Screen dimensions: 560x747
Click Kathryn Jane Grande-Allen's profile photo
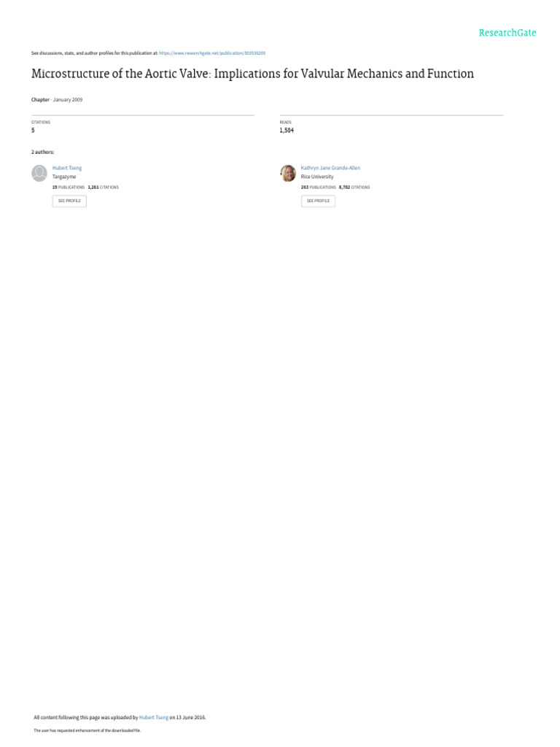(x=288, y=173)
